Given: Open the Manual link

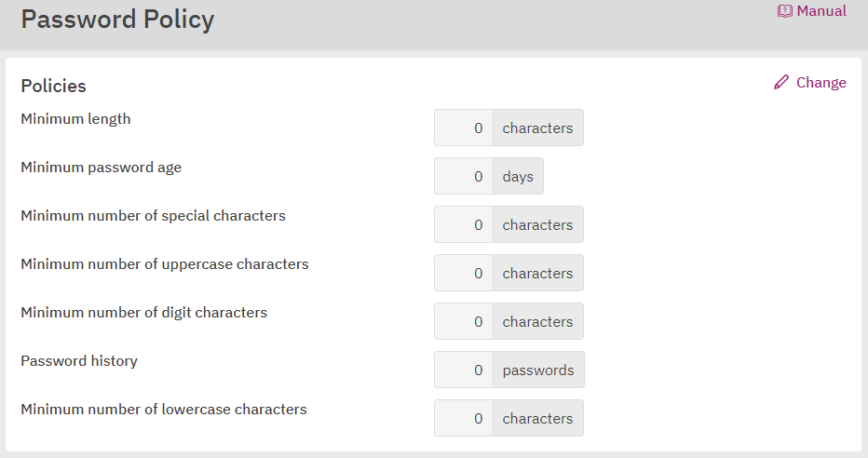Looking at the screenshot, I should click(812, 11).
